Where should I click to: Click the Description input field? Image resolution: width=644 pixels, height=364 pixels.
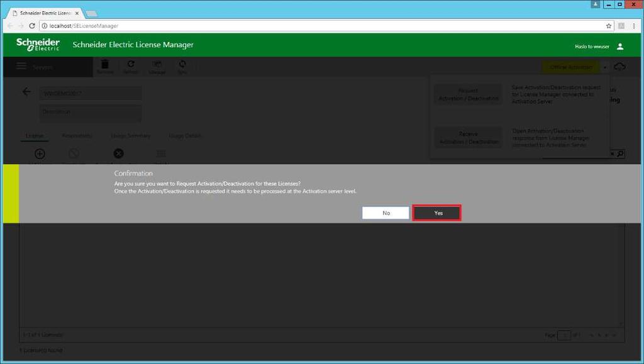tap(91, 112)
